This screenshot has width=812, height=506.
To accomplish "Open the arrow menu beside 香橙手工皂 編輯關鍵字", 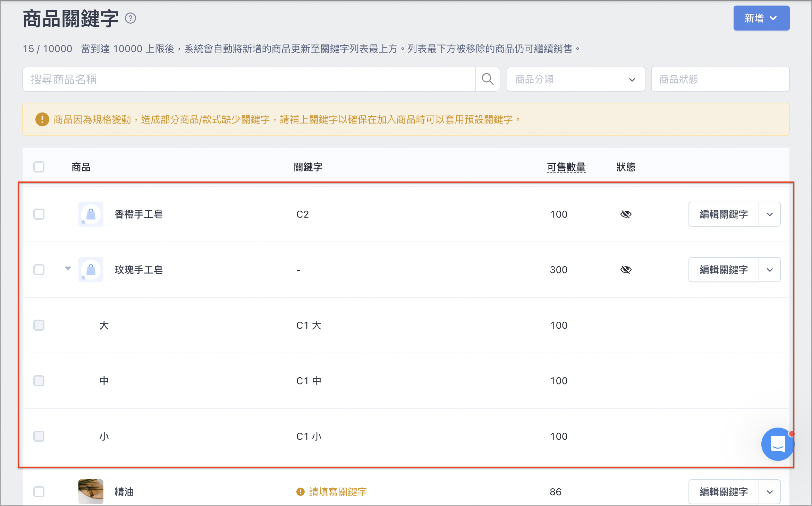I will coord(770,214).
